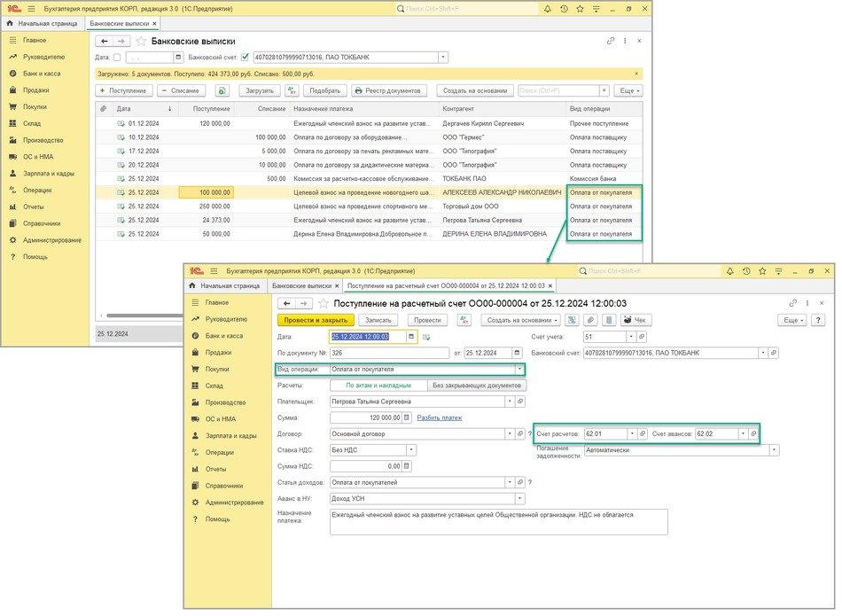Enable the Дата filter checkbox

coord(117,58)
